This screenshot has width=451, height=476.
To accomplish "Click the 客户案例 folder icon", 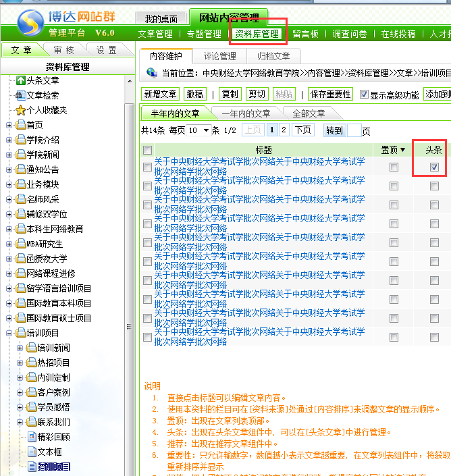I will (x=32, y=392).
